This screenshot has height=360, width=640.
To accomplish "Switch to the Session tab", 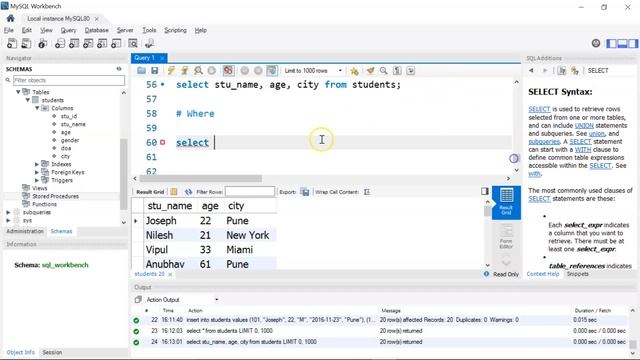I will coord(52,352).
